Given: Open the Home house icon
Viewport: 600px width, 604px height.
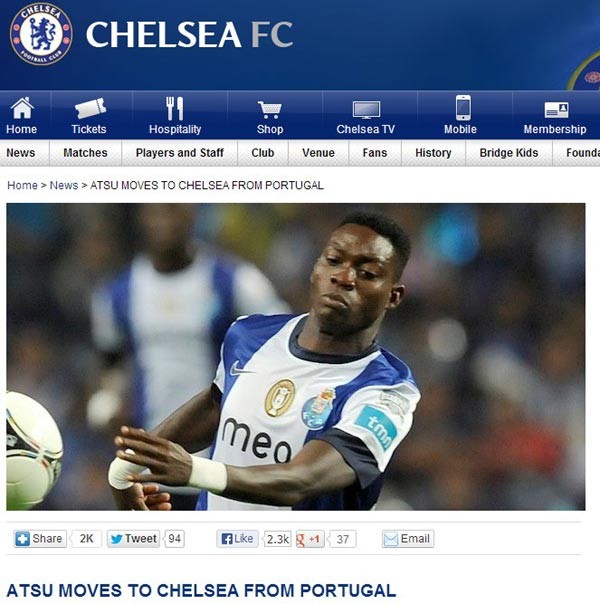Looking at the screenshot, I should click(22, 108).
